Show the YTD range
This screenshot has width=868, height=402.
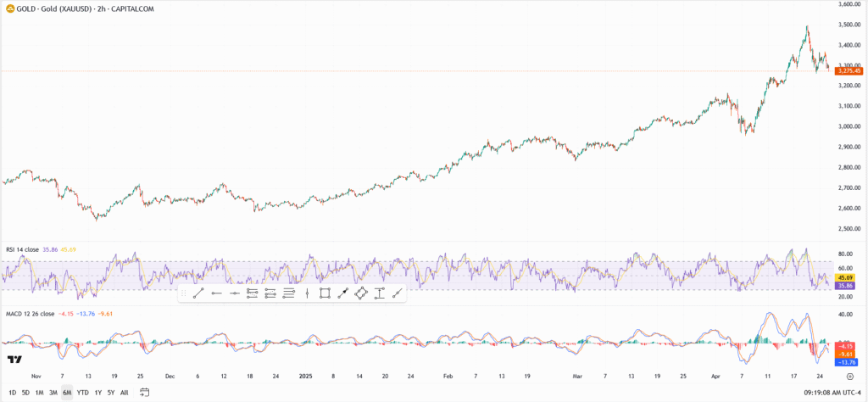[x=82, y=393]
